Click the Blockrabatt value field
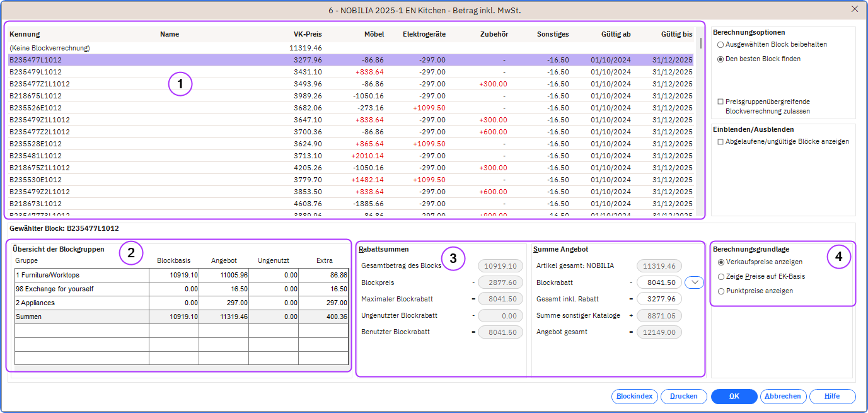868x413 pixels. coord(659,283)
